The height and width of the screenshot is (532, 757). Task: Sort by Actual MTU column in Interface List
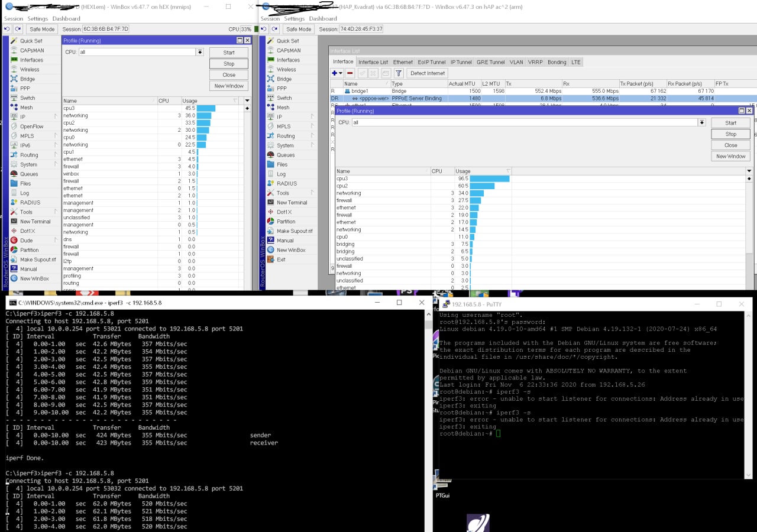point(463,84)
